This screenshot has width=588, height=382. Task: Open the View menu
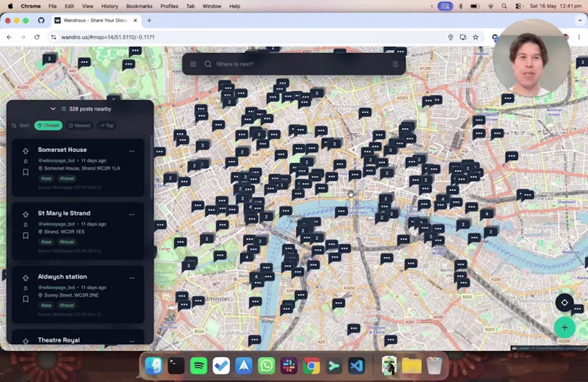87,6
